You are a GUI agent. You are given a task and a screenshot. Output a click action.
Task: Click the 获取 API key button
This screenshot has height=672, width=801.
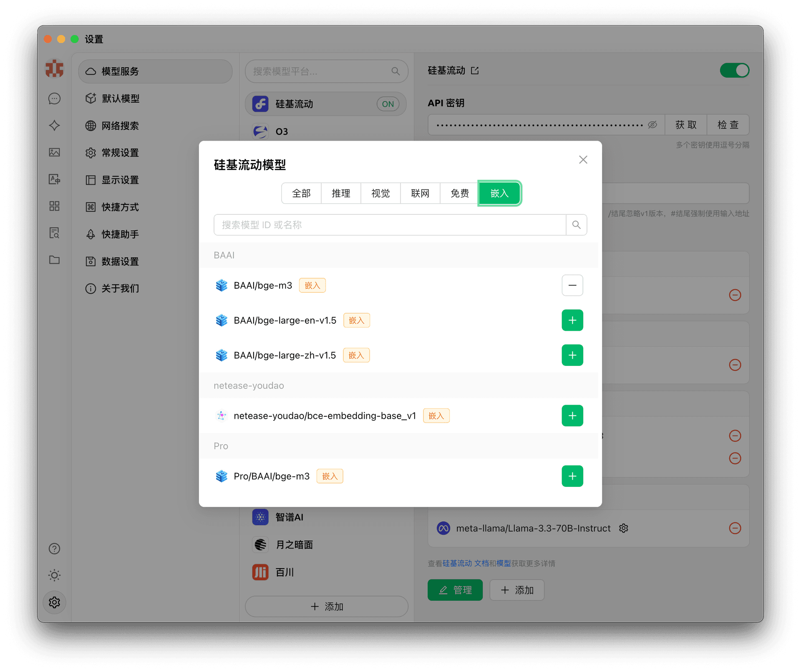click(686, 125)
